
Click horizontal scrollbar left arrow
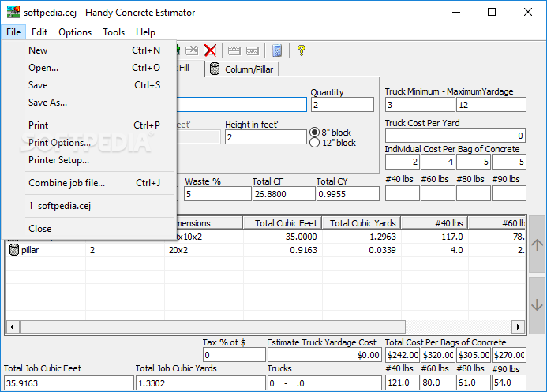[13, 327]
